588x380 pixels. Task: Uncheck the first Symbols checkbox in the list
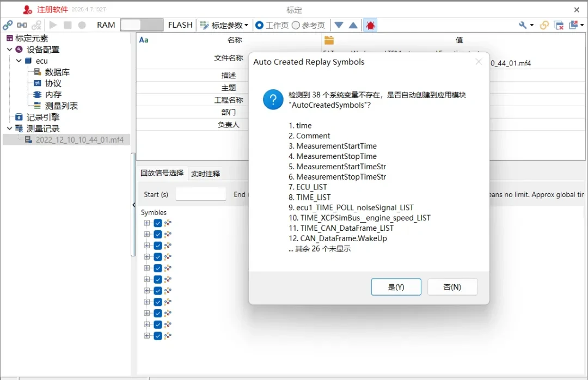158,223
